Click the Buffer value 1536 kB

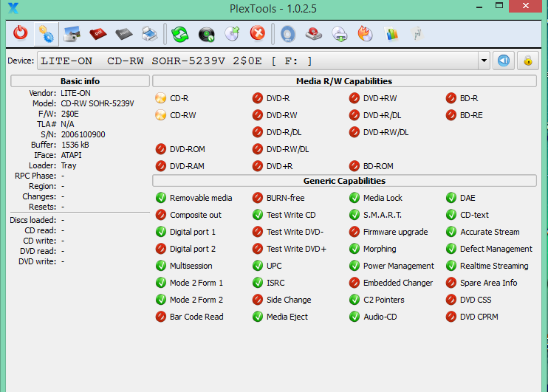click(75, 145)
